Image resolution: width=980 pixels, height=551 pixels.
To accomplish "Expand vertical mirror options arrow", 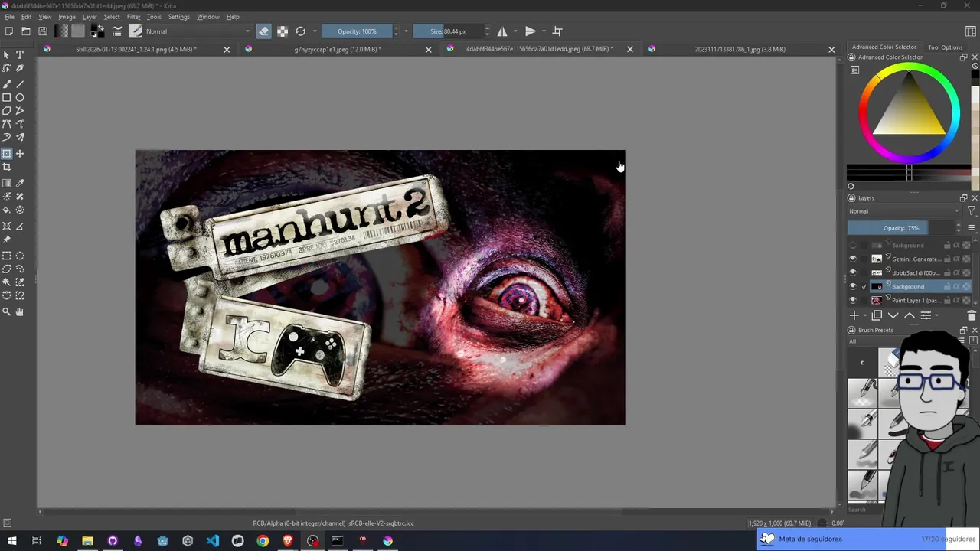I will tap(543, 31).
